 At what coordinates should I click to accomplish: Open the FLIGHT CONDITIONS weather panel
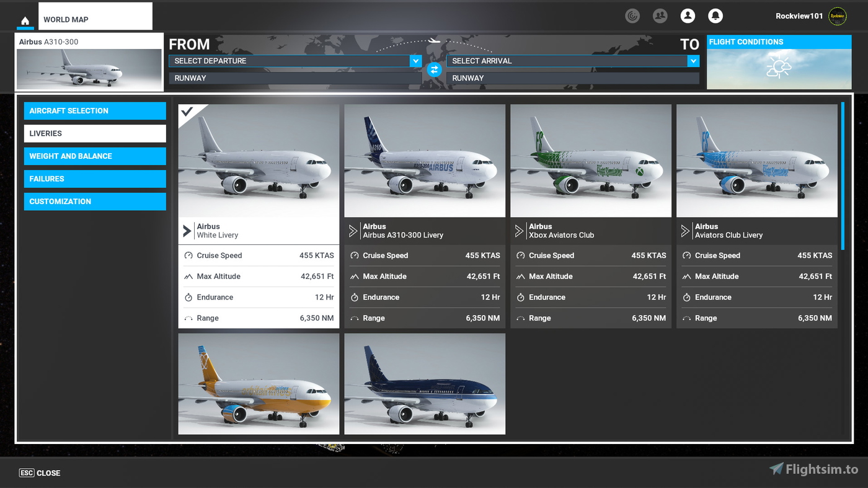point(779,62)
